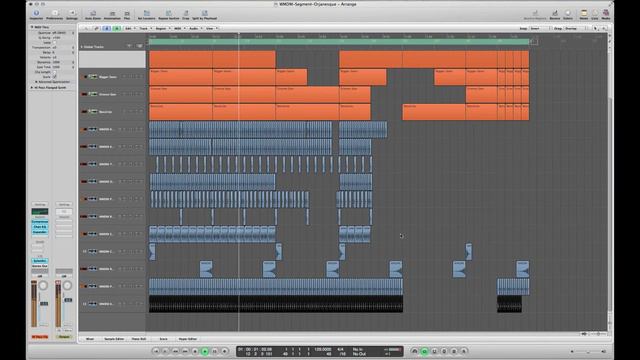Screen dimensions: 640x360
Task: Click the metronome button in transport
Action: (x=464, y=351)
